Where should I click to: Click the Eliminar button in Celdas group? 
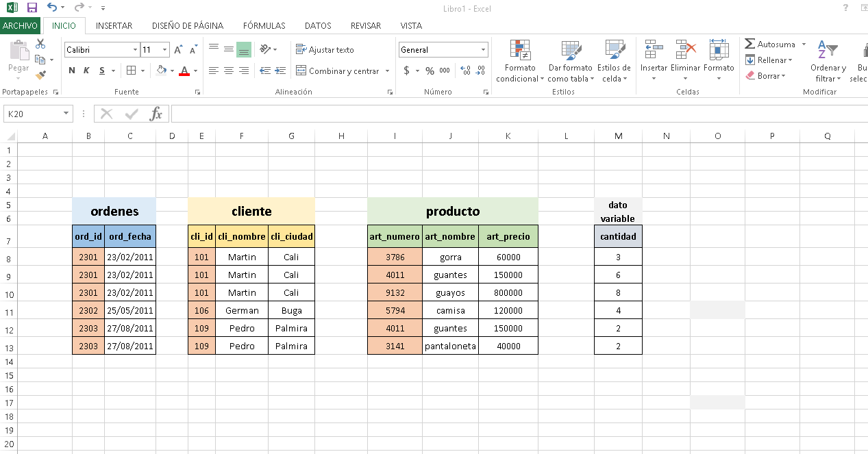(x=685, y=62)
